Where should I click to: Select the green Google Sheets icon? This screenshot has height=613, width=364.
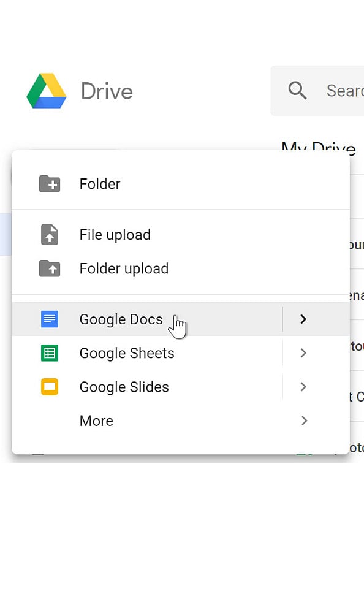click(x=50, y=353)
